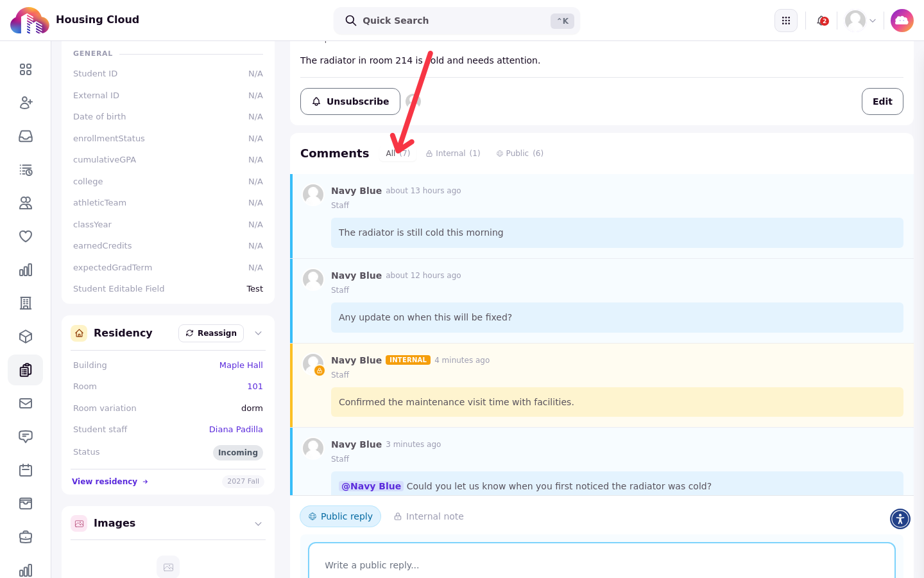Open the calendar sidebar icon
924x578 pixels.
click(26, 470)
